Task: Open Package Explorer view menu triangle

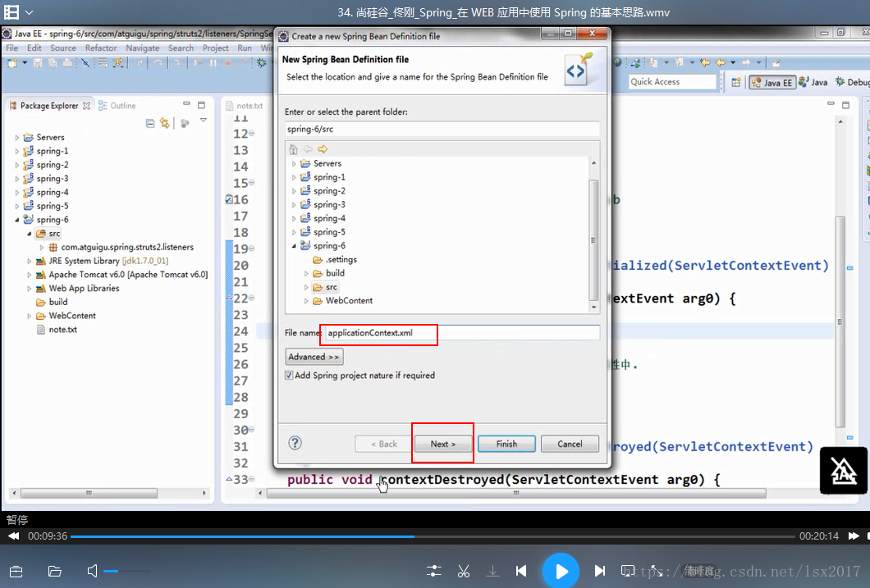Action: tap(203, 121)
